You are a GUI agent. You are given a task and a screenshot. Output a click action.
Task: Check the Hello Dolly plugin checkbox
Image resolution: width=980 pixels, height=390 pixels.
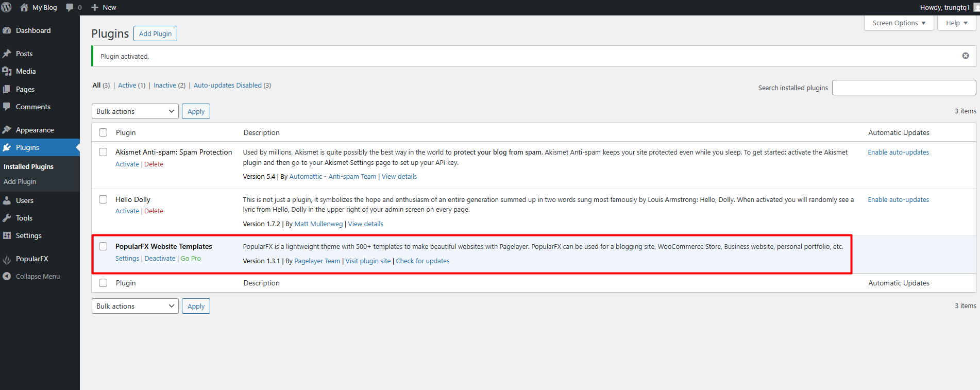tap(103, 199)
